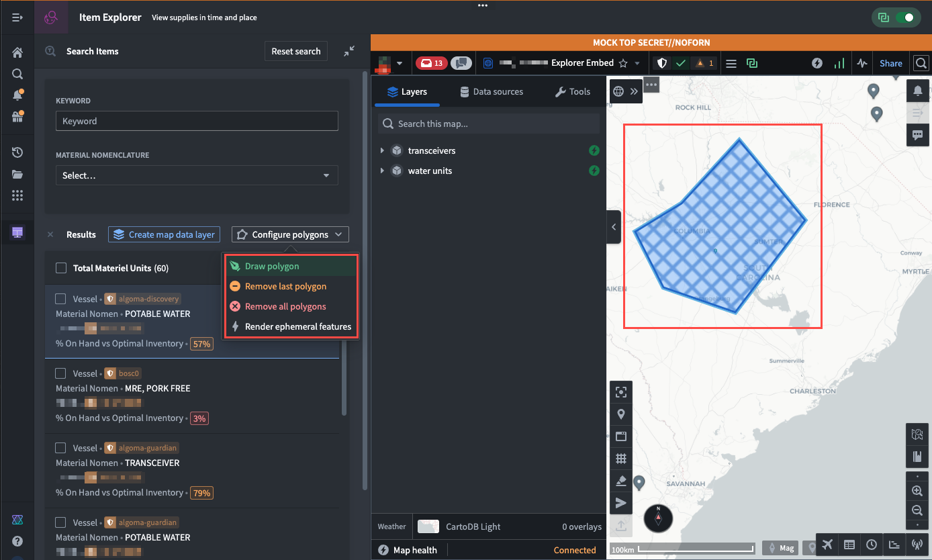Viewport: 932px width, 560px height.
Task: Click the Reset search button
Action: coord(295,51)
